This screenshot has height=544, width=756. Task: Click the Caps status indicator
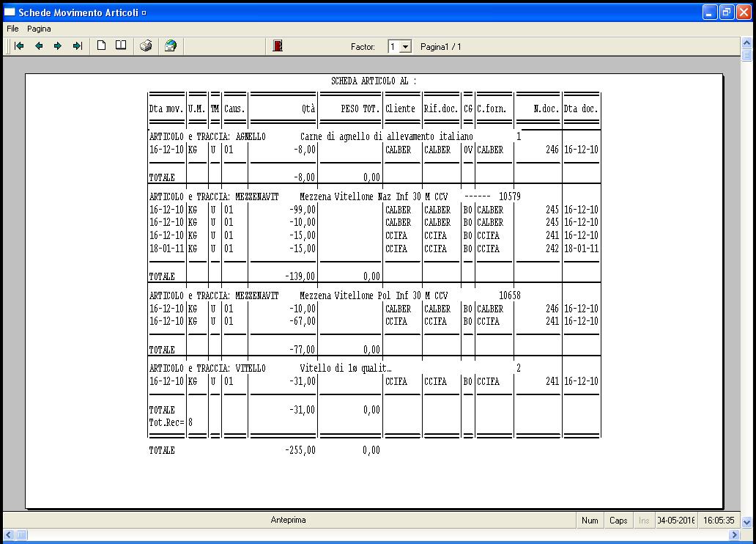[x=618, y=521]
